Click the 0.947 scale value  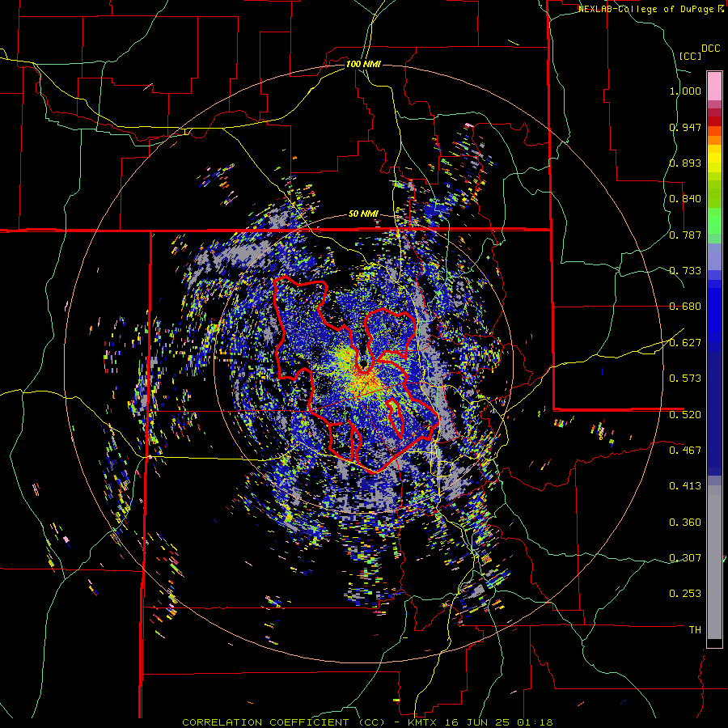click(x=685, y=127)
